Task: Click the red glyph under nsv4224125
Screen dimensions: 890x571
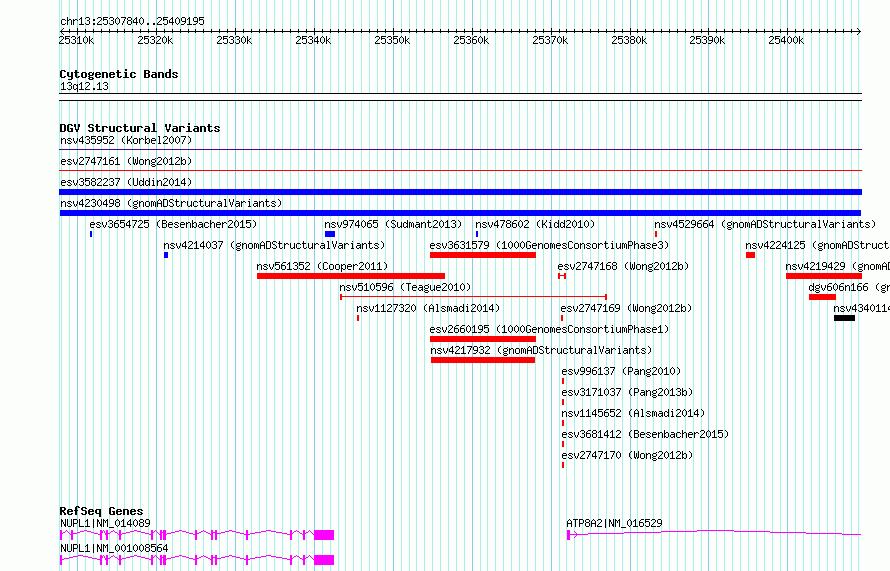Action: pyautogui.click(x=750, y=255)
